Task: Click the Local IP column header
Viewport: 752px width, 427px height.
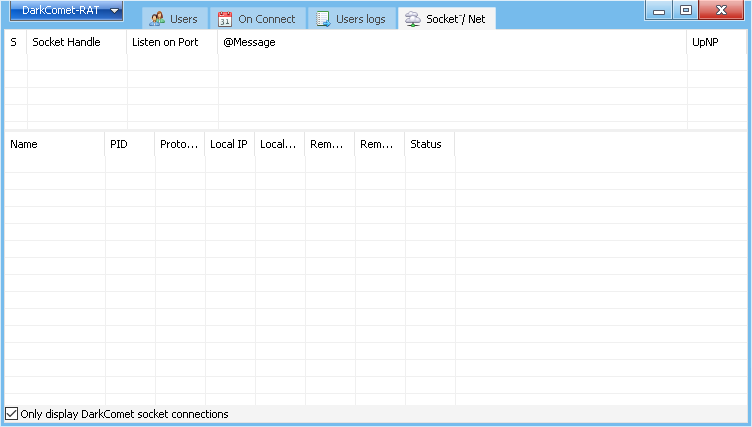Action: pyautogui.click(x=229, y=144)
